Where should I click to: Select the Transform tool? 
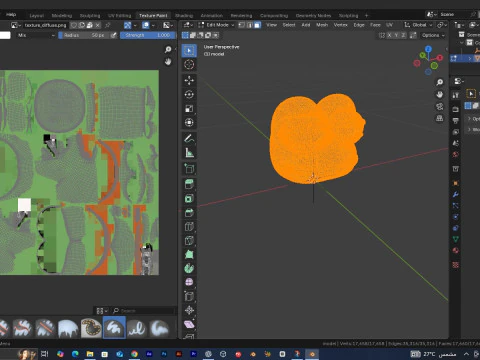[x=189, y=123]
